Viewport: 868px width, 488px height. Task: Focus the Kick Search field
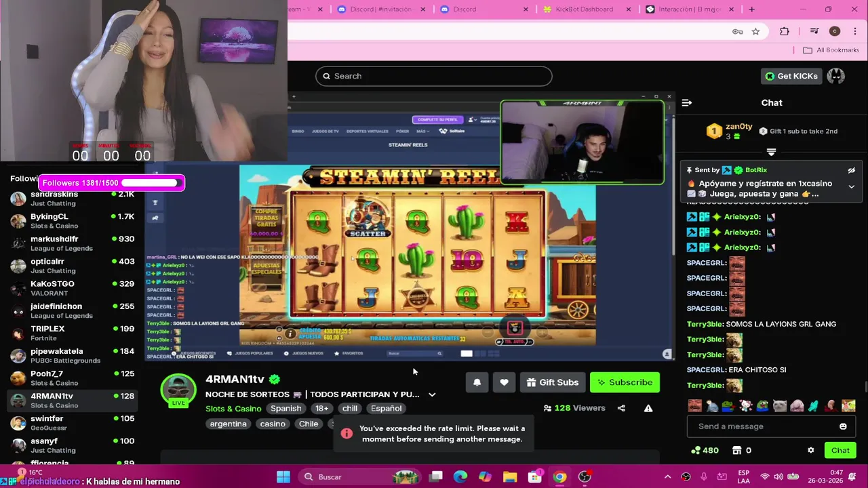[434, 76]
